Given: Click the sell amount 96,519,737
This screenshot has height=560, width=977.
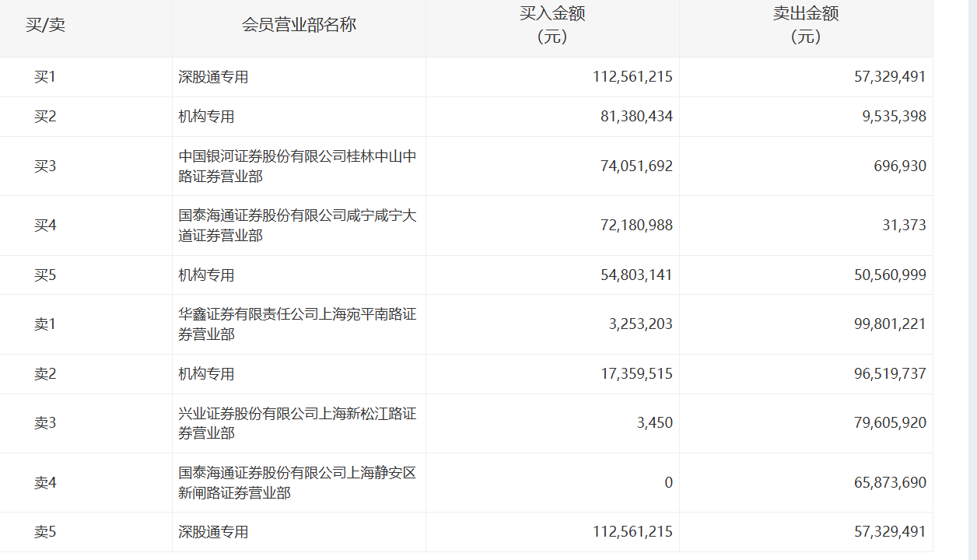Looking at the screenshot, I should click(x=890, y=374).
